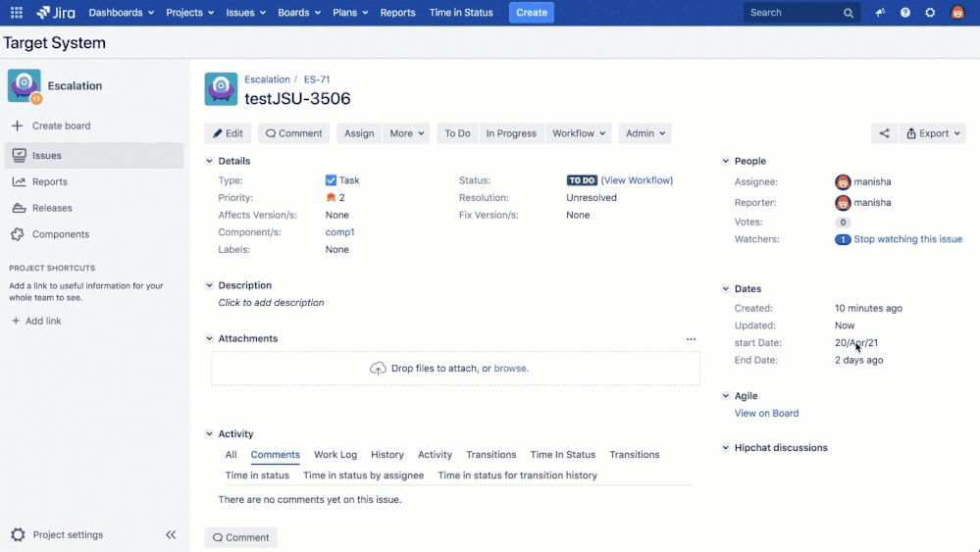Image resolution: width=980 pixels, height=552 pixels.
Task: Collapse the People section
Action: coord(726,161)
